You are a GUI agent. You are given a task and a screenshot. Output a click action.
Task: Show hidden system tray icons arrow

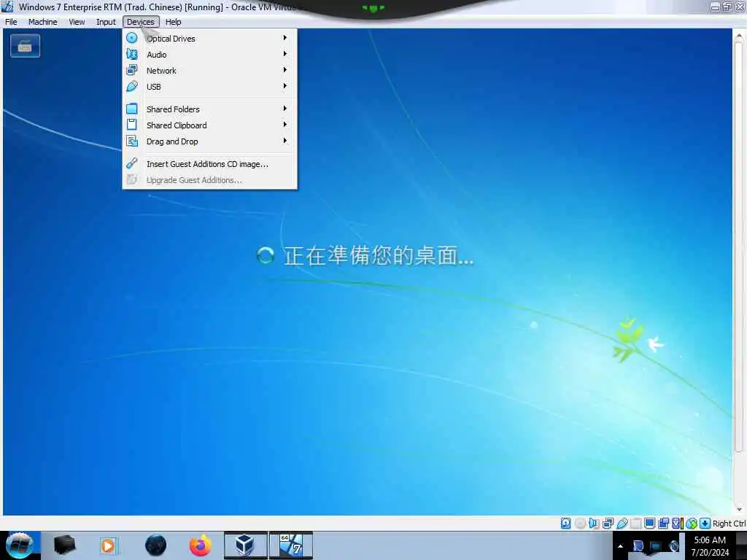(620, 546)
